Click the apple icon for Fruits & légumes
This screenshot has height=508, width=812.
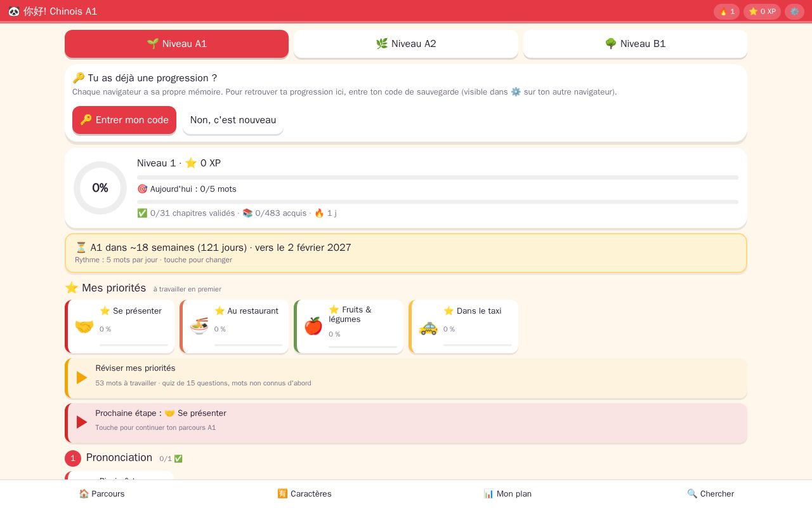(313, 326)
